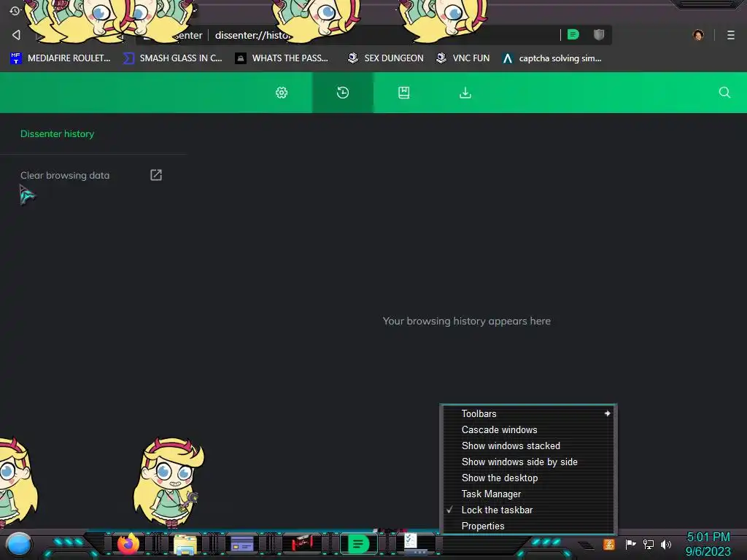Open Action Center flag icon
Screen dimensions: 747x560
[630, 544]
